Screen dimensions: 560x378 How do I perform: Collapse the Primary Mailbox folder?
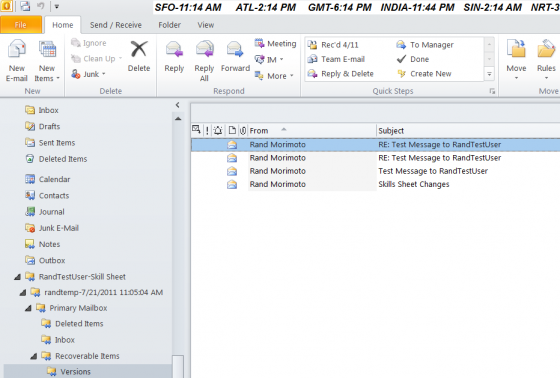pos(28,308)
